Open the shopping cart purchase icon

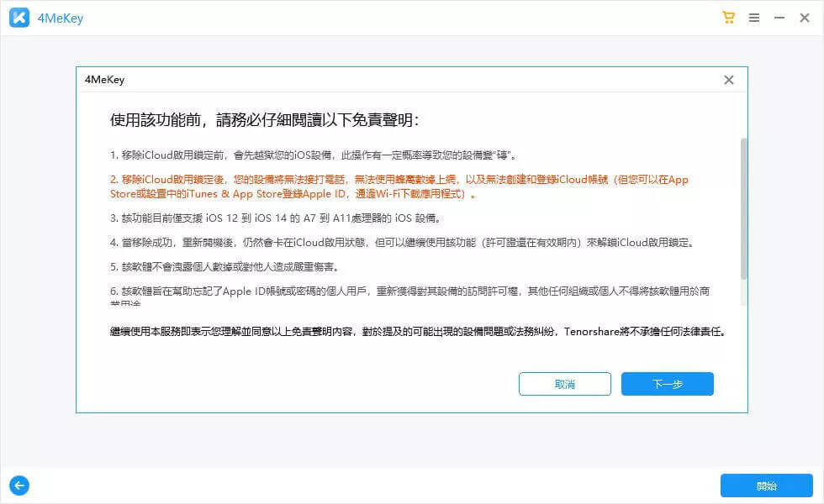[x=728, y=18]
